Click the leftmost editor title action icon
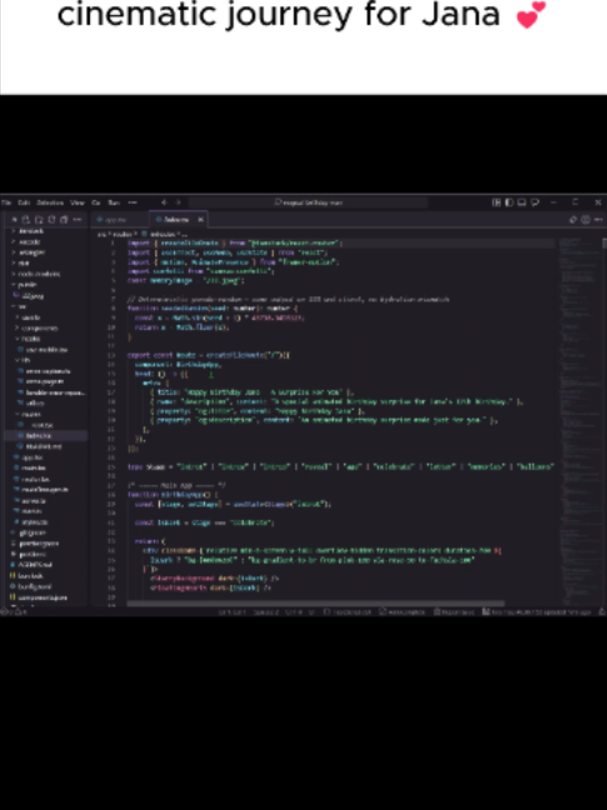 (573, 220)
